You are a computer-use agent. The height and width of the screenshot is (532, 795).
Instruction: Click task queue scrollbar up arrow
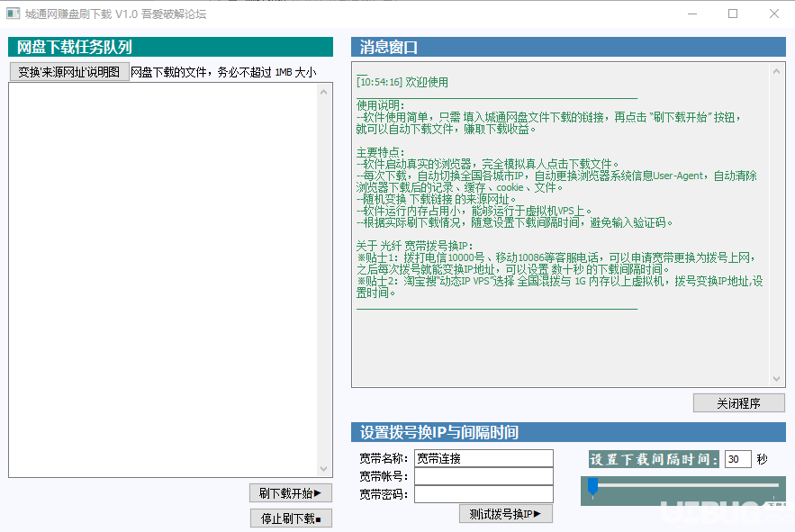pos(324,92)
